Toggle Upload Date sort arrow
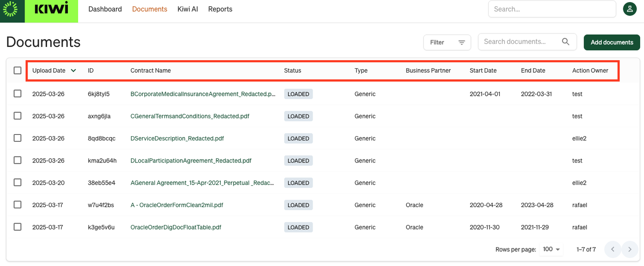The height and width of the screenshot is (266, 644). point(73,70)
